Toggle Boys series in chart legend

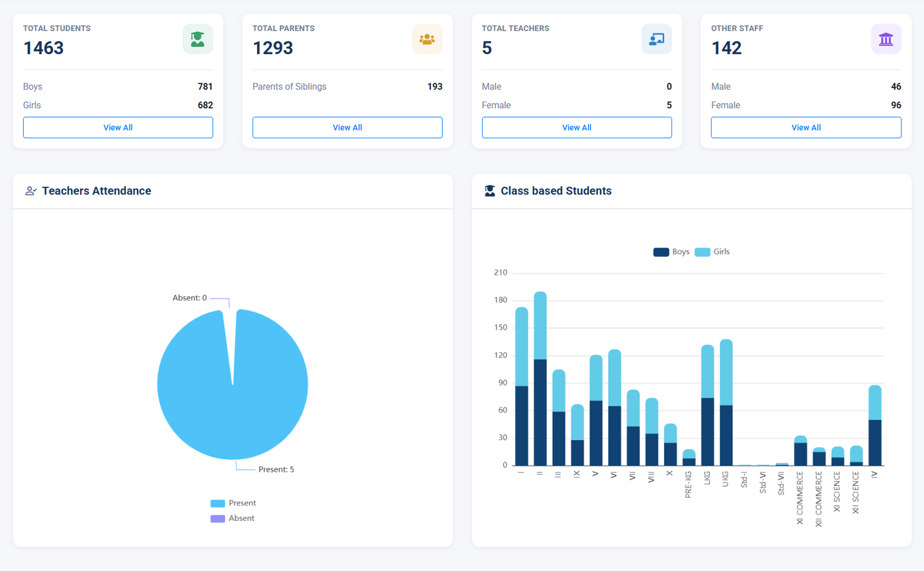671,252
